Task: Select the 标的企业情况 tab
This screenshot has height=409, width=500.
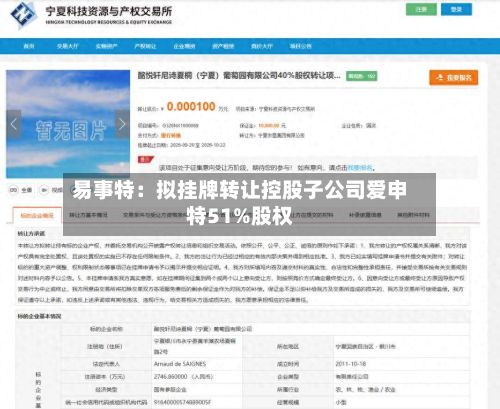Action: click(x=37, y=215)
